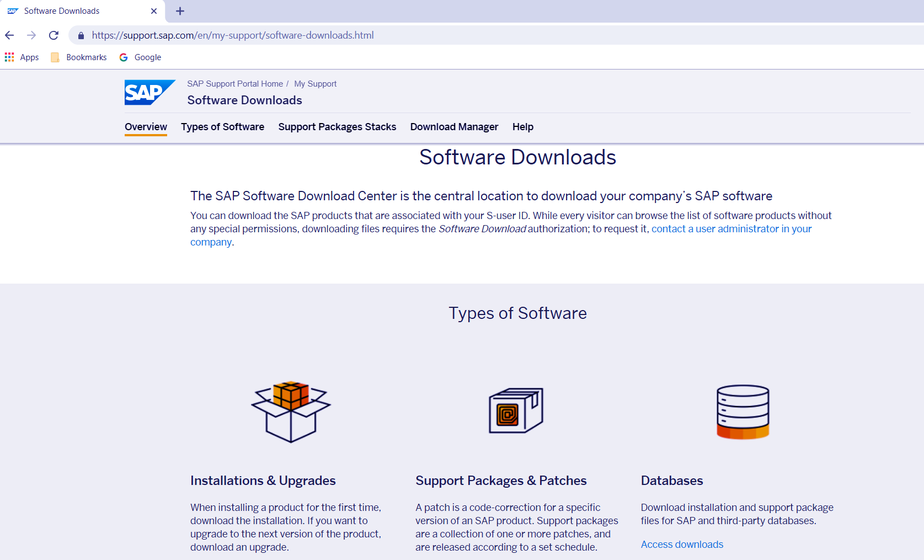Click the large Software Downloads page title
This screenshot has height=560, width=924.
click(517, 157)
